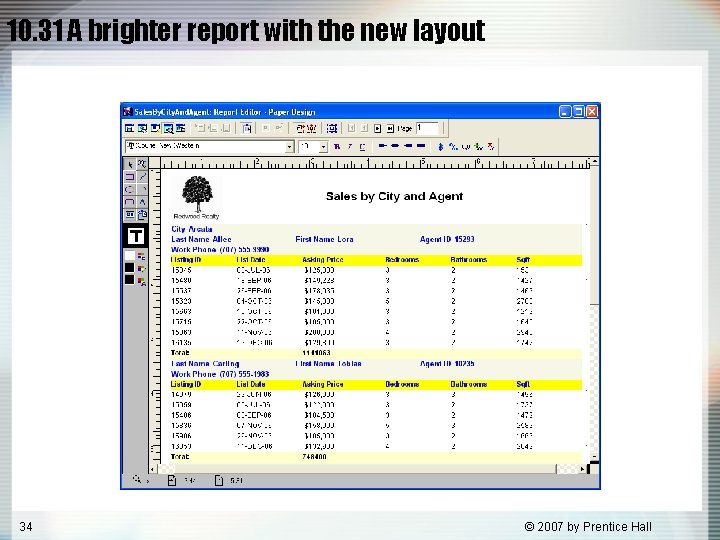This screenshot has height=540, width=720.
Task: Select the First Name Lora field
Action: click(x=324, y=239)
